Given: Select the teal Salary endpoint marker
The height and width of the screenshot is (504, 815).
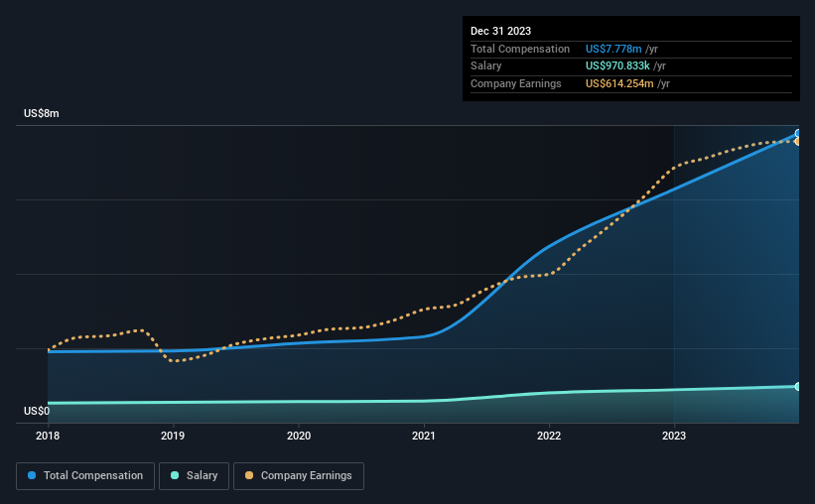Looking at the screenshot, I should 798,387.
